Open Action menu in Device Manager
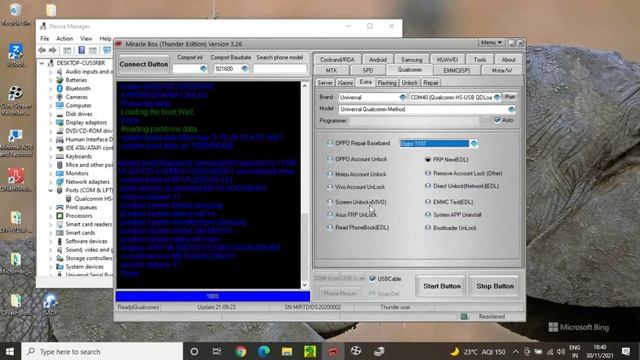Image resolution: width=640 pixels, height=360 pixels. click(x=64, y=38)
